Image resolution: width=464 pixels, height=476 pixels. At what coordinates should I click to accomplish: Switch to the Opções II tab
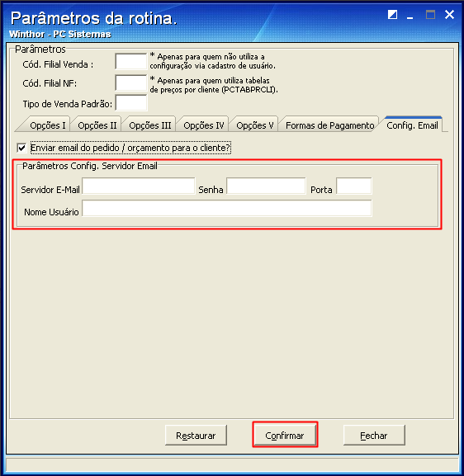coord(97,125)
